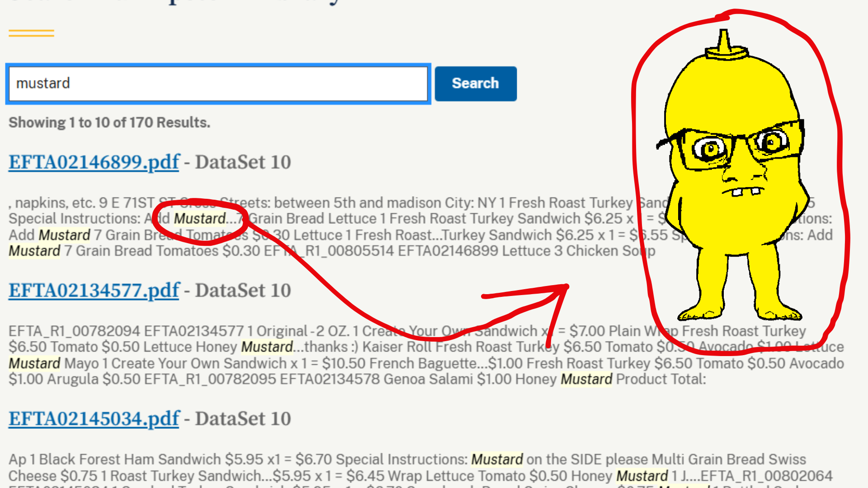Click 'DataSet 10' beside EFTA02134577.pdf
Viewport: 868px width, 488px height.
(x=243, y=291)
